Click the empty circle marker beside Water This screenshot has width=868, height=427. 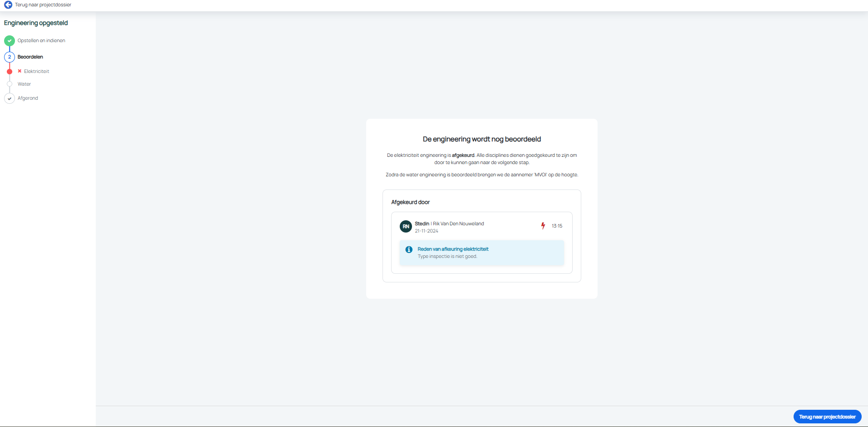[x=10, y=84]
